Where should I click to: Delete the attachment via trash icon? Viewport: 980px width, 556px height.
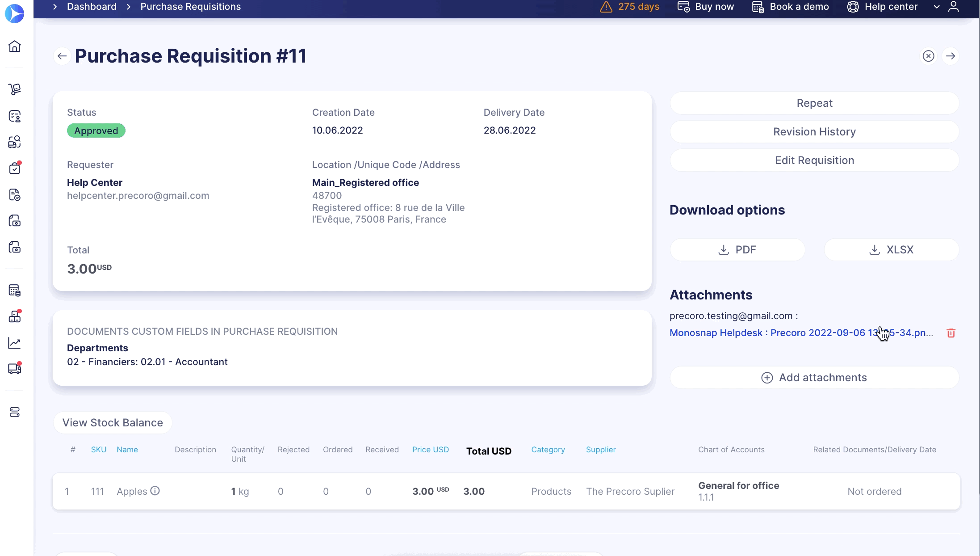[951, 333]
